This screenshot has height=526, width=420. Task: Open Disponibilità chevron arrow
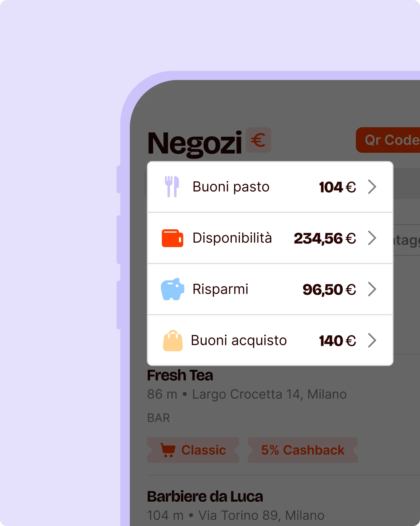click(x=372, y=238)
